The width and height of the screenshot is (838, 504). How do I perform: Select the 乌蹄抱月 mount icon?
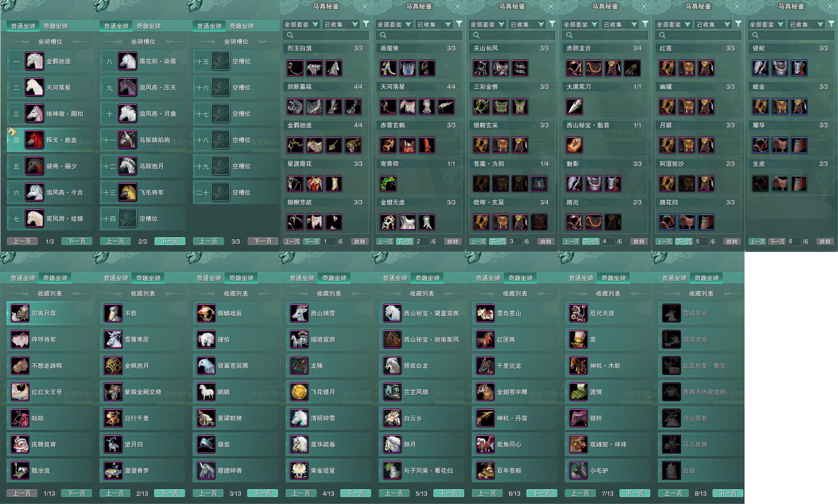pyautogui.click(x=128, y=166)
